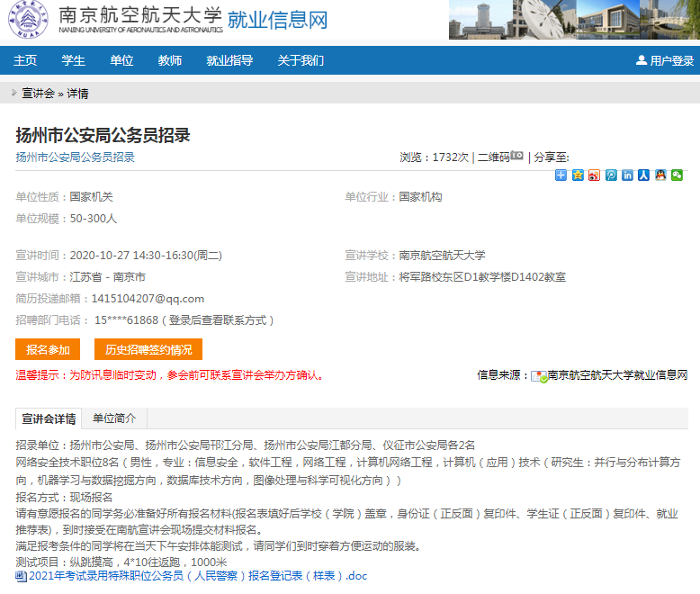This screenshot has width=700, height=594.
Task: Click the 50-300人 company size value
Action: tap(94, 219)
